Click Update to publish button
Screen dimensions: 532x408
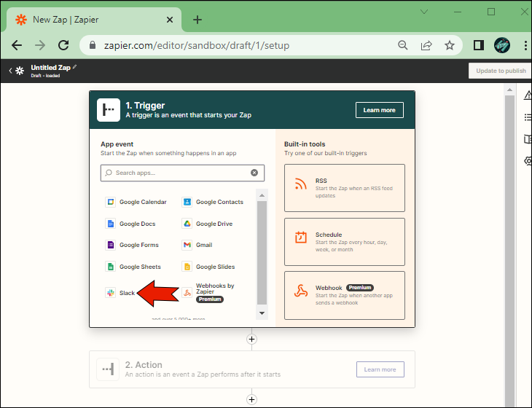click(x=501, y=71)
